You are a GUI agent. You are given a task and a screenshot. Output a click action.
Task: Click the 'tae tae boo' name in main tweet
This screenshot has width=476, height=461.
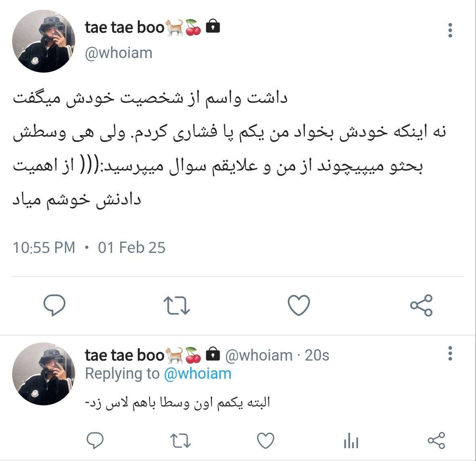tap(124, 27)
